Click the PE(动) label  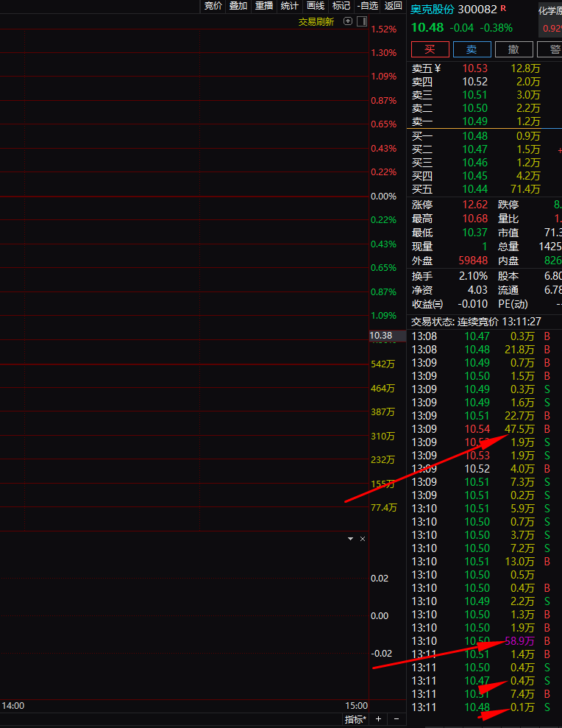tap(513, 305)
